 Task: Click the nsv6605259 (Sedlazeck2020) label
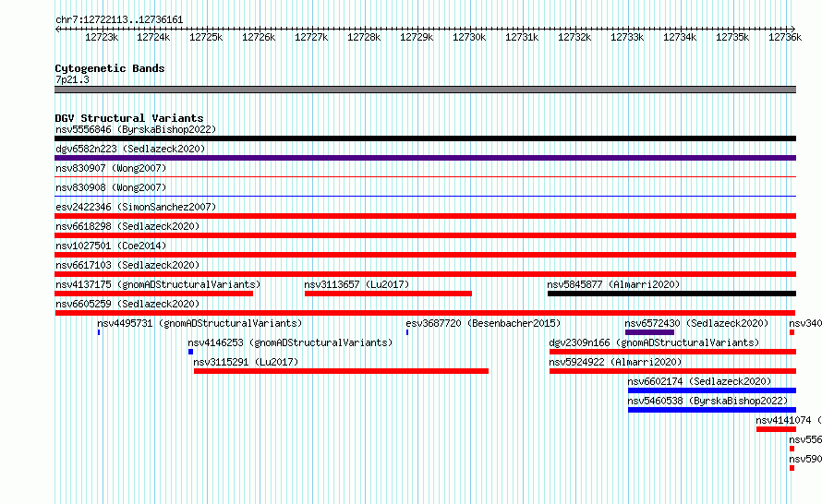(x=127, y=304)
